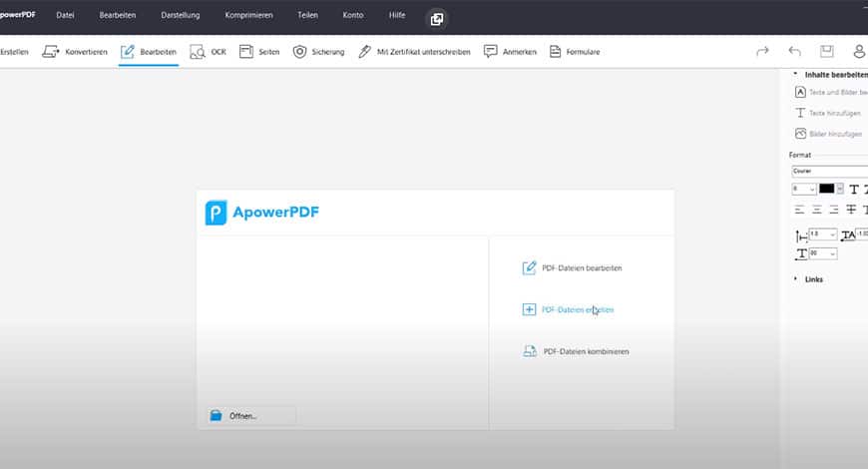Click the PDF-Dateien kombinieren icon

point(530,351)
